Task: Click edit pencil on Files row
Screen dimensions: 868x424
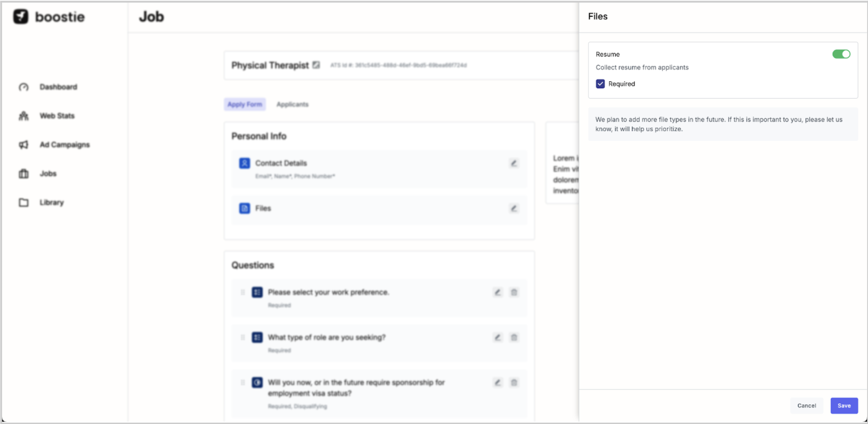Action: (514, 208)
